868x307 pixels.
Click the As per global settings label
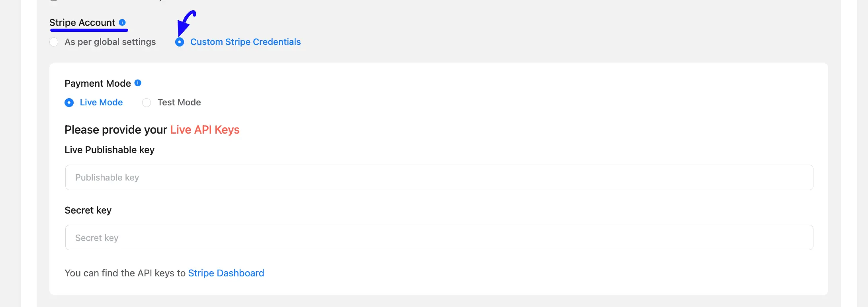click(x=110, y=42)
